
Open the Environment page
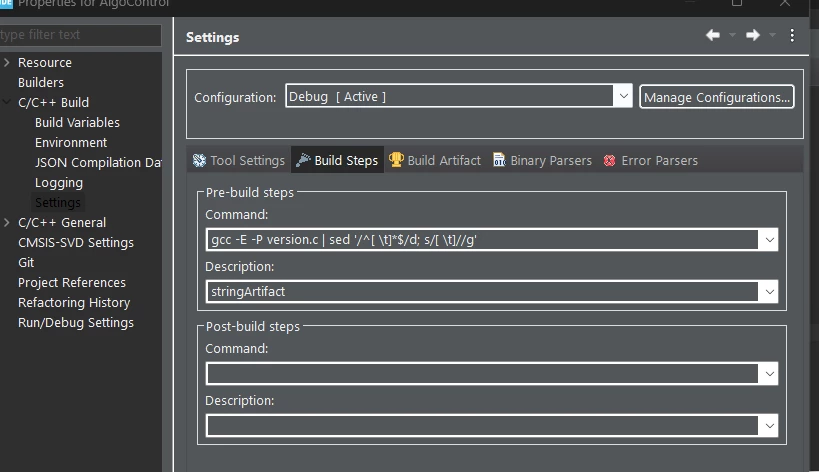tap(71, 143)
